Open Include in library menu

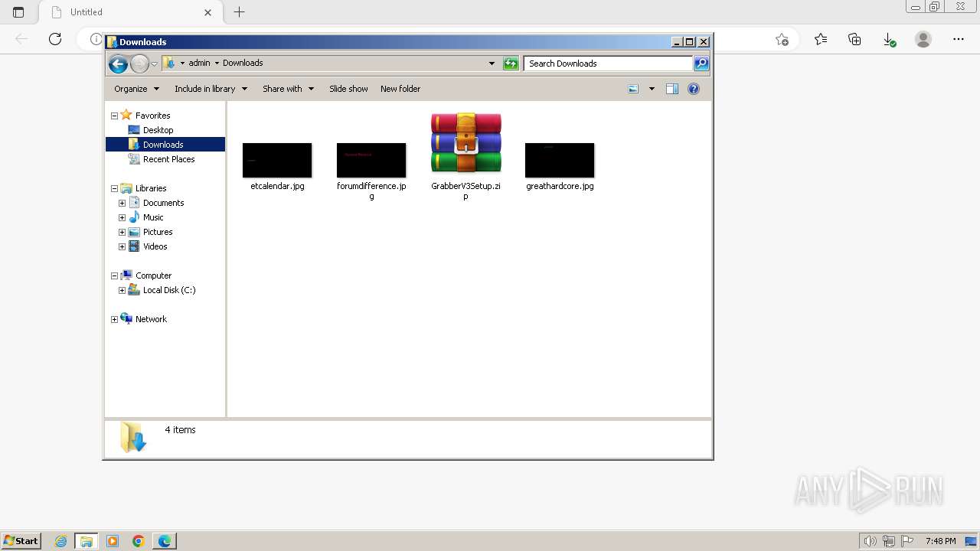211,89
